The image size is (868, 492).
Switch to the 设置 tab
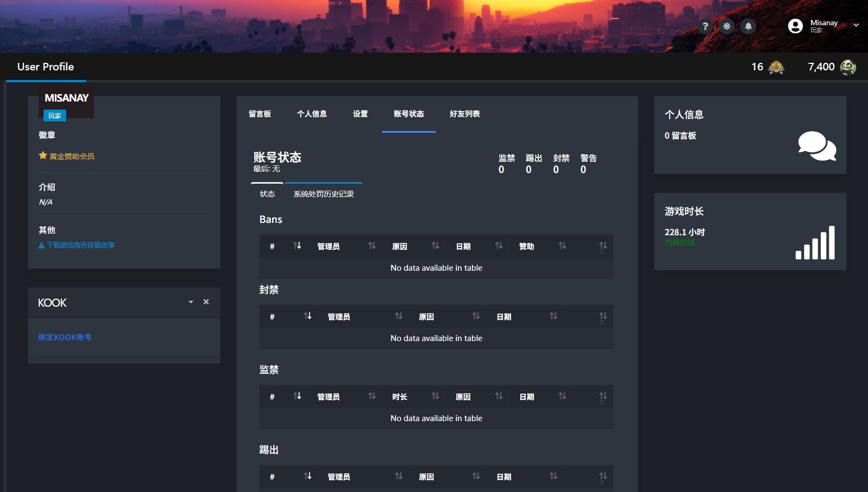click(x=360, y=114)
